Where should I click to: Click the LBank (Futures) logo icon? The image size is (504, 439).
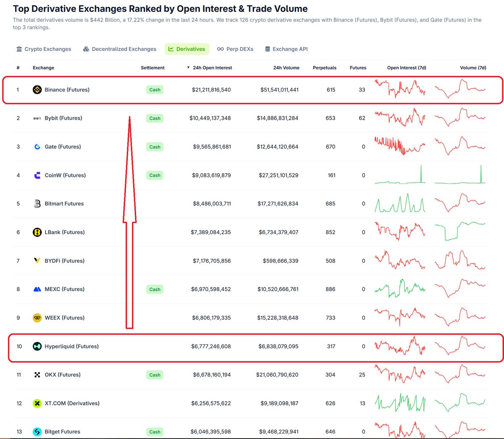[x=37, y=232]
